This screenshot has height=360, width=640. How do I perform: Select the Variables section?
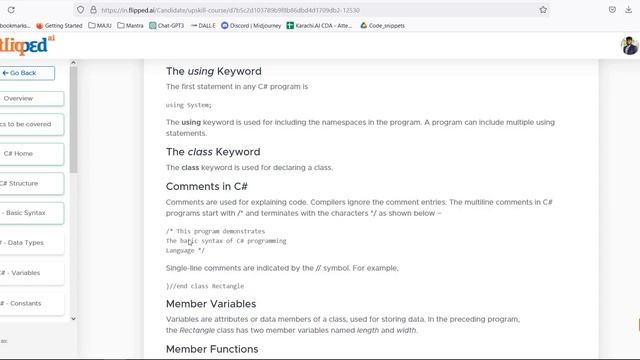(x=32, y=273)
